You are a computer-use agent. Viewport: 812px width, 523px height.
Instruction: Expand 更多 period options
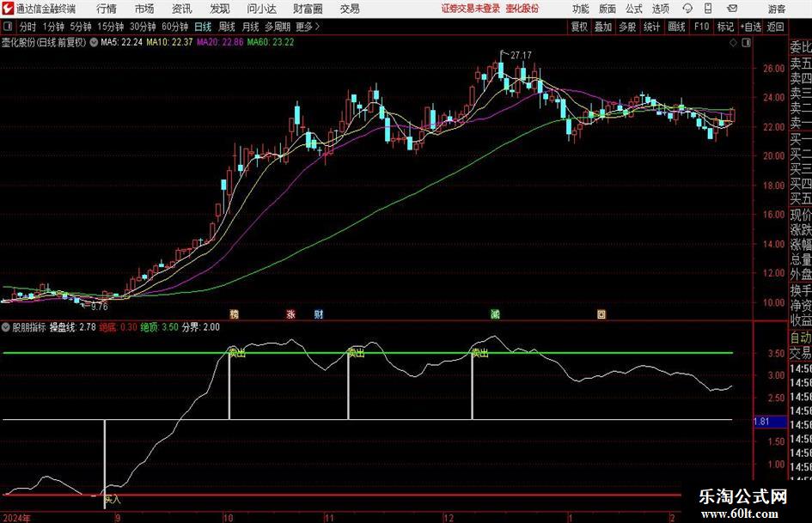point(308,27)
